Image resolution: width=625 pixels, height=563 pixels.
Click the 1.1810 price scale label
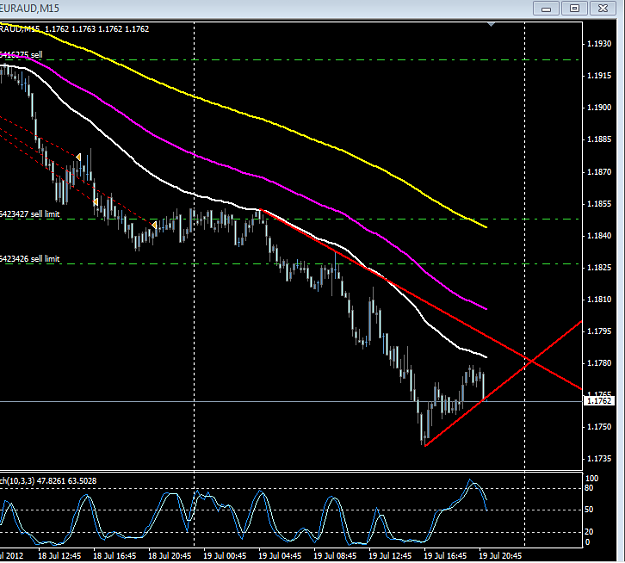599,299
